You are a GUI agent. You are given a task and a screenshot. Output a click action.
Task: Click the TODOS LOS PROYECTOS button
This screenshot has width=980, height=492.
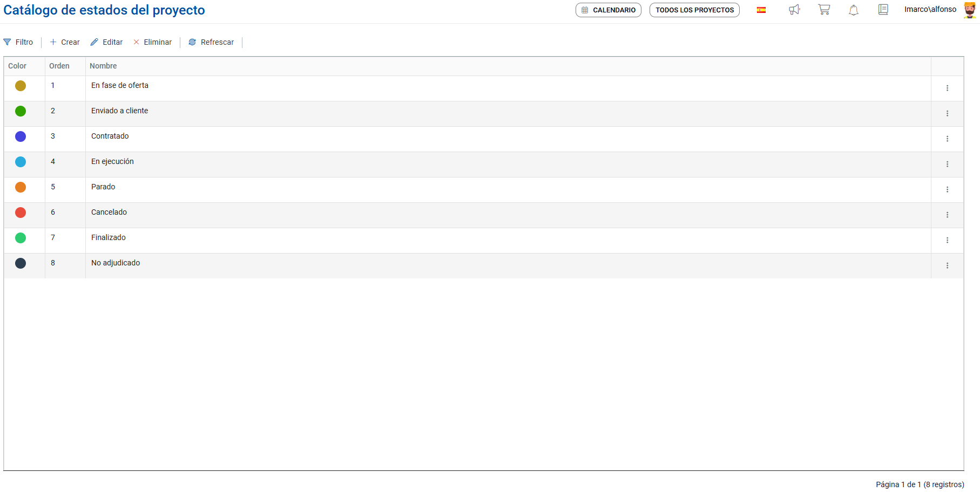tap(694, 10)
